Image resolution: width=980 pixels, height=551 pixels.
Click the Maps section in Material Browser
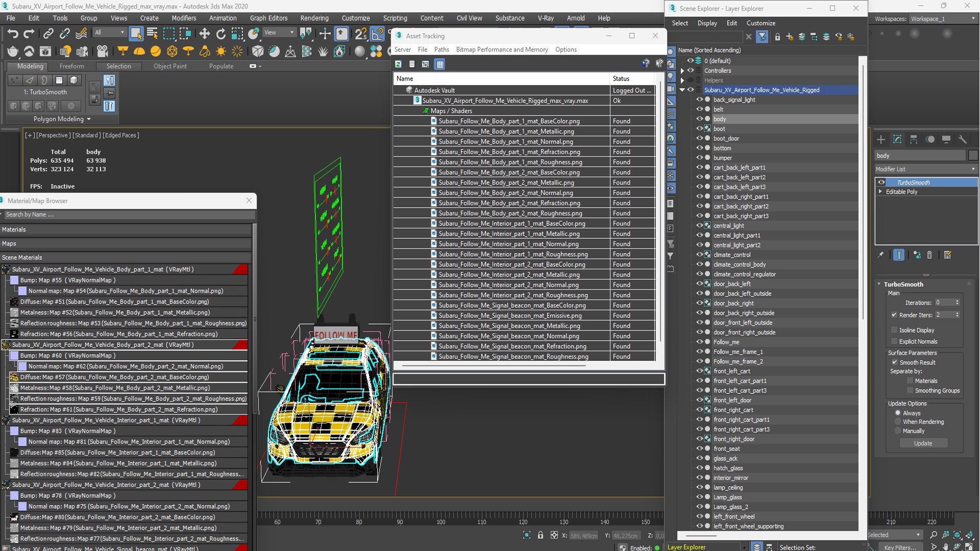coord(126,243)
